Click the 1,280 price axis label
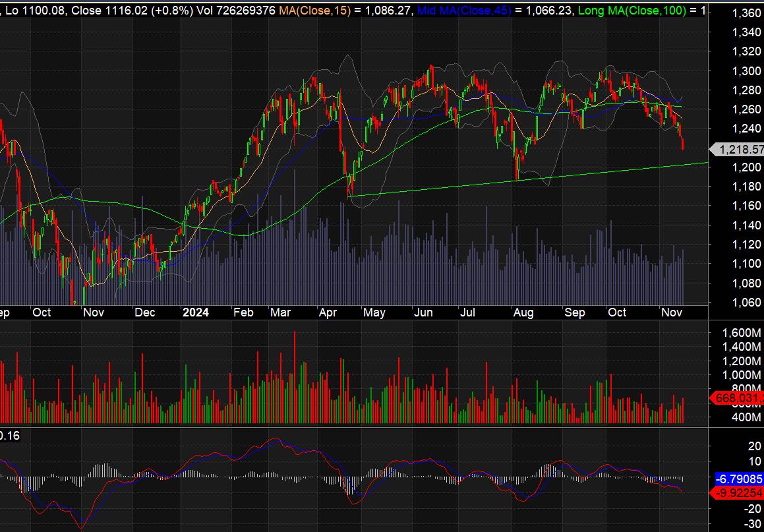The width and height of the screenshot is (764, 532). tap(746, 90)
